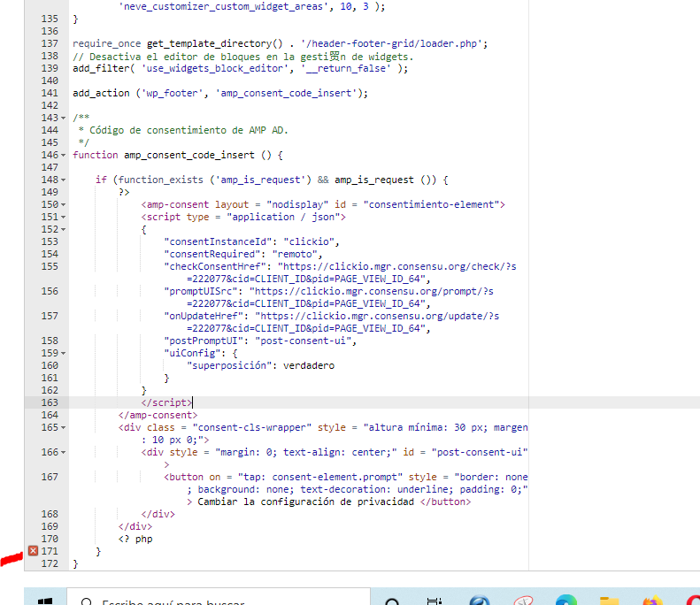
Task: Click the 'postPromptUI' key
Action: click(204, 341)
